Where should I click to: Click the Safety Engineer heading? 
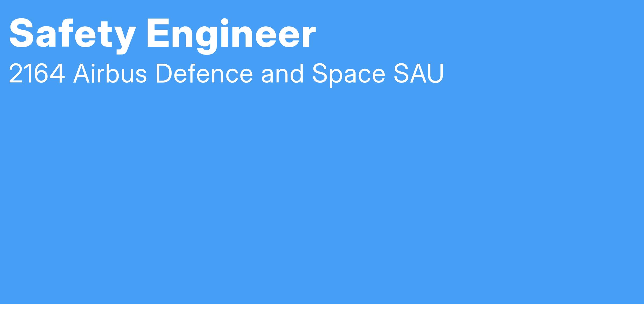[x=163, y=36]
